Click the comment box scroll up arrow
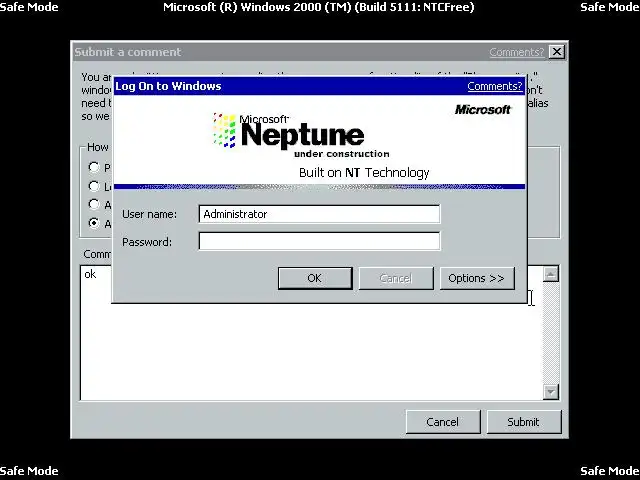The width and height of the screenshot is (640, 480). tap(551, 274)
